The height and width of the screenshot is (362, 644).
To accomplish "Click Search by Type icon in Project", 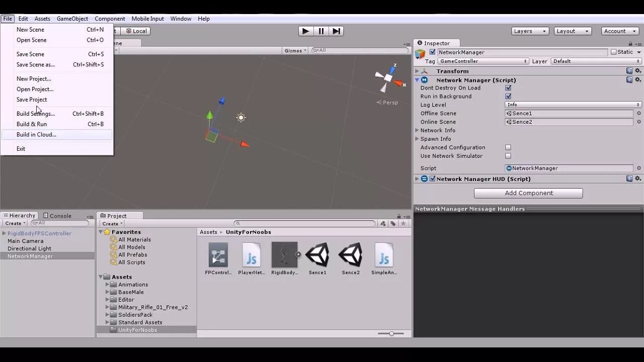I will point(383,224).
